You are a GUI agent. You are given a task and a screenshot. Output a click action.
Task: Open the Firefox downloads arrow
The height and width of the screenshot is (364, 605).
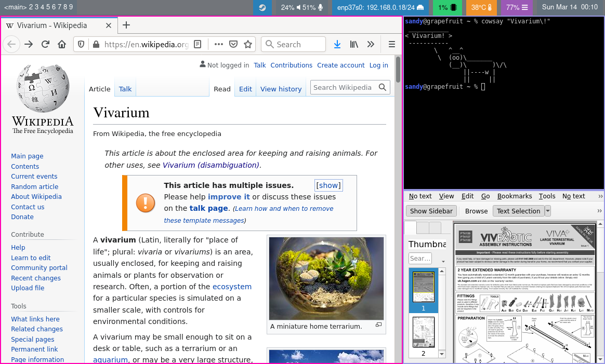(337, 44)
